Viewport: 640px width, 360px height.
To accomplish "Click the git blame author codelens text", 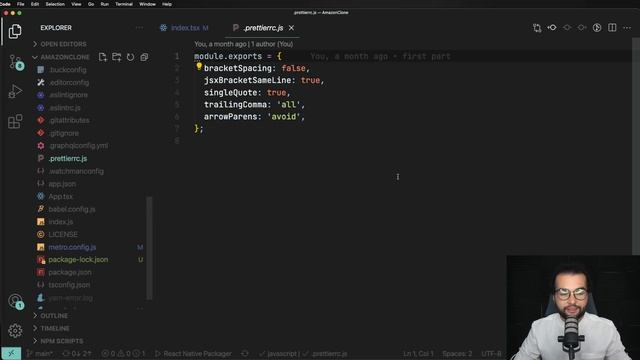I will pos(244,44).
